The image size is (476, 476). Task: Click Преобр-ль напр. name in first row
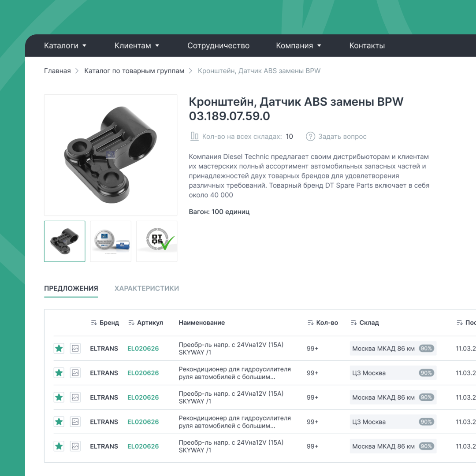(x=231, y=349)
